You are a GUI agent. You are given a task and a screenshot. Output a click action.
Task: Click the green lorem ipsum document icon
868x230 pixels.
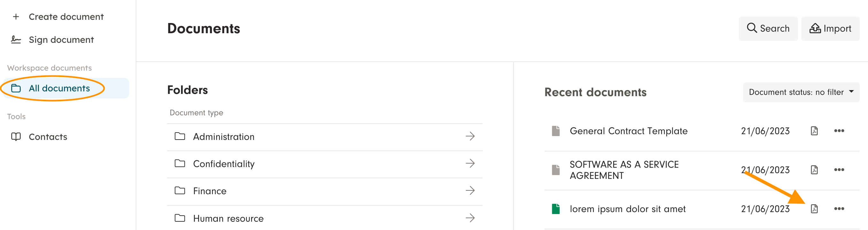[x=556, y=209]
